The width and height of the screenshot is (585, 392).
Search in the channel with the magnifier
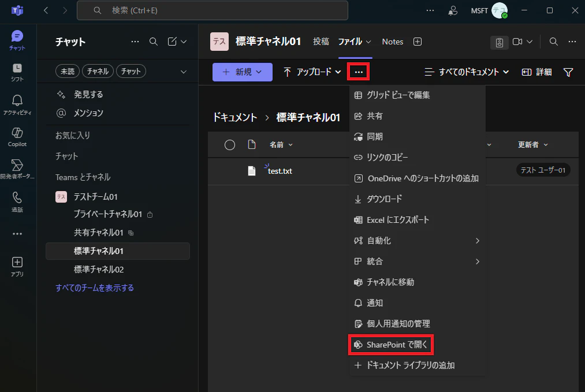[554, 42]
